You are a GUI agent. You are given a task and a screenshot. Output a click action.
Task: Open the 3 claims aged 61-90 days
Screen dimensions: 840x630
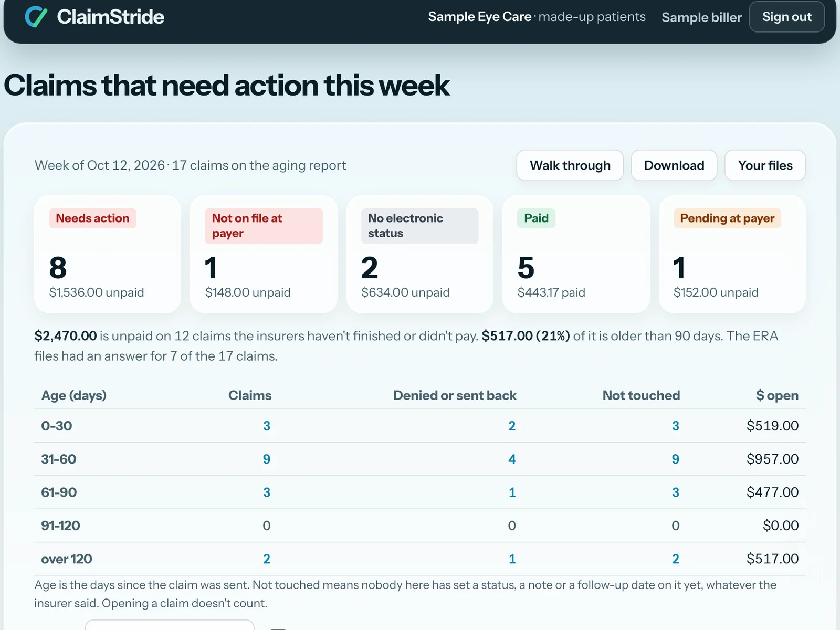pyautogui.click(x=267, y=492)
